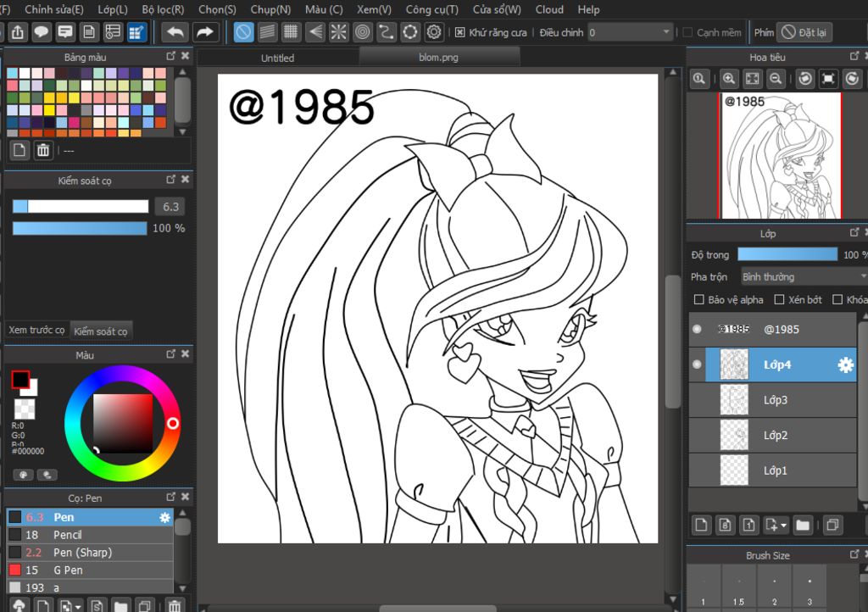Switch to the Xem trước cọ tab
Screen dimensions: 868x612
[36, 330]
